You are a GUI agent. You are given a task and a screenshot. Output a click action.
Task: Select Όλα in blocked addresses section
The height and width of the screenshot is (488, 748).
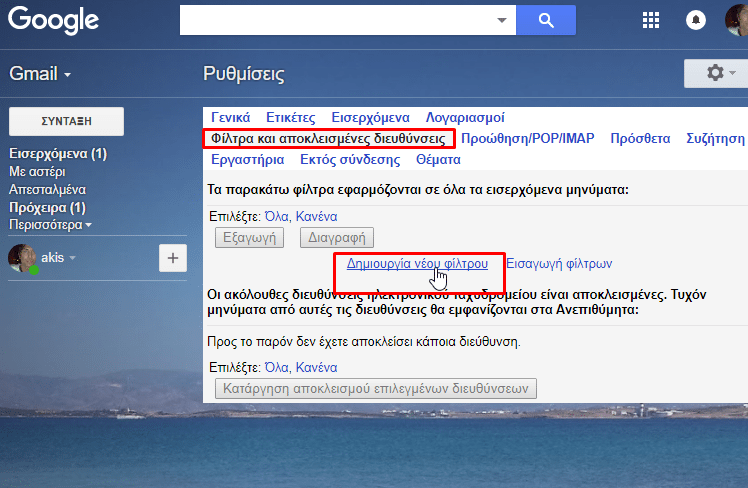(x=276, y=367)
